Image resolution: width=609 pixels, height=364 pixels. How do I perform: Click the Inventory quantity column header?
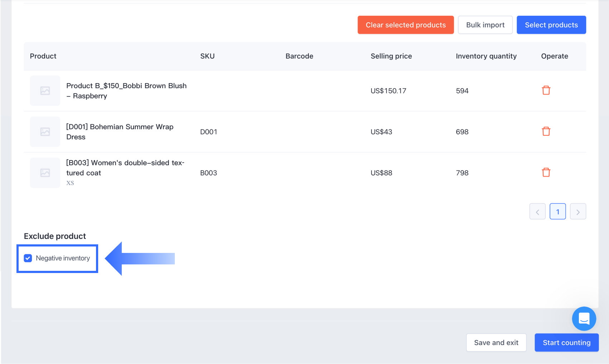[486, 56]
